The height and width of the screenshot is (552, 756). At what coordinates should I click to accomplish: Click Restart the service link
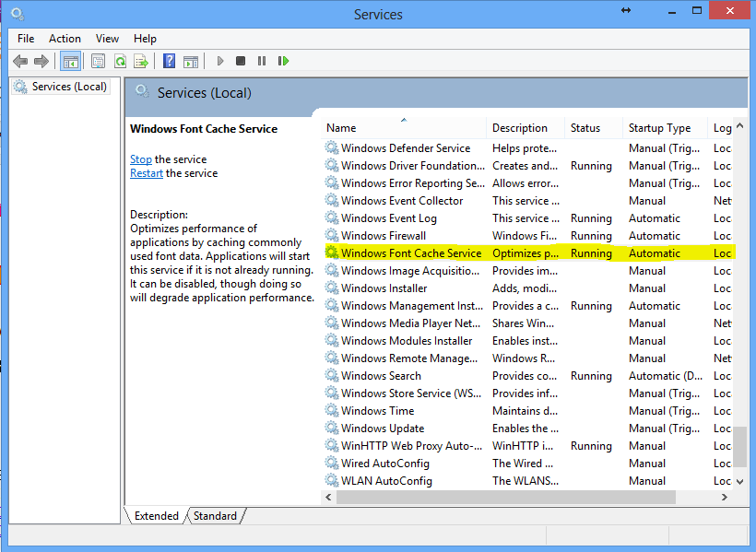coord(147,173)
